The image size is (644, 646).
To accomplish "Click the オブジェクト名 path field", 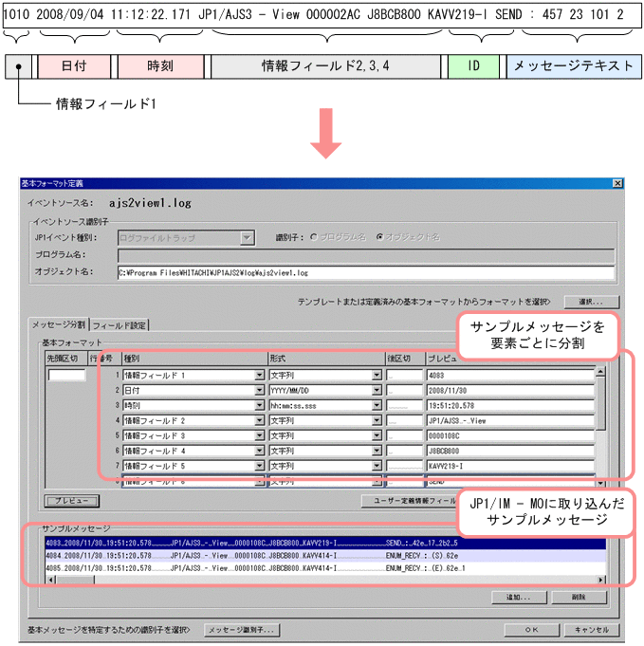I will click(366, 273).
